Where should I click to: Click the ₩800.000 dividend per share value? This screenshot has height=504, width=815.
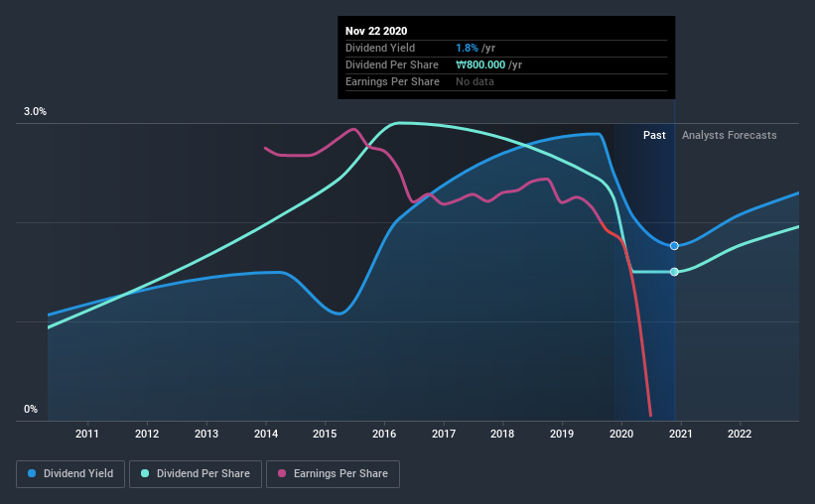tap(480, 64)
